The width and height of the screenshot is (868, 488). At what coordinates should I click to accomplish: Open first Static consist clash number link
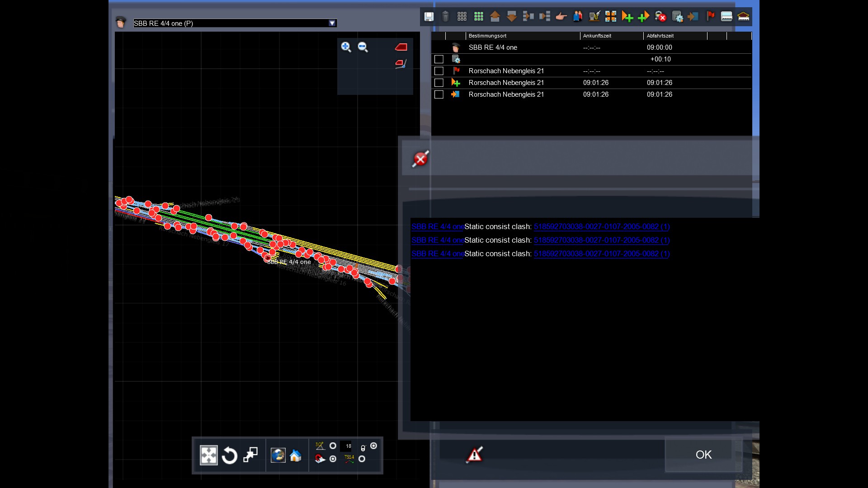(x=601, y=226)
